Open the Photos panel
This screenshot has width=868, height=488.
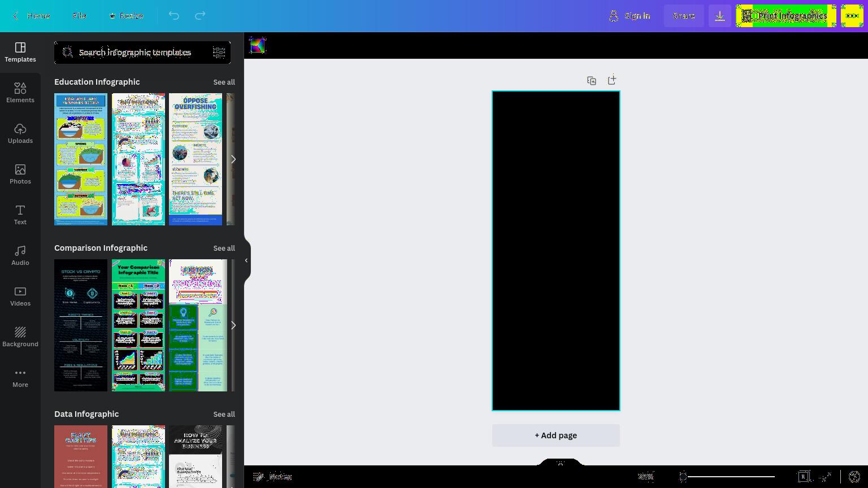pos(20,175)
